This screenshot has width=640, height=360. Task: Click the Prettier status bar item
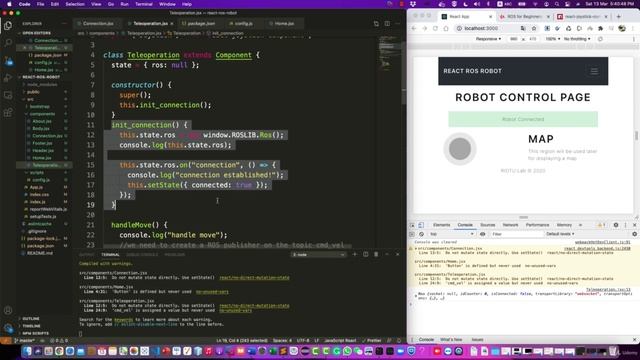pyautogui.click(x=371, y=340)
